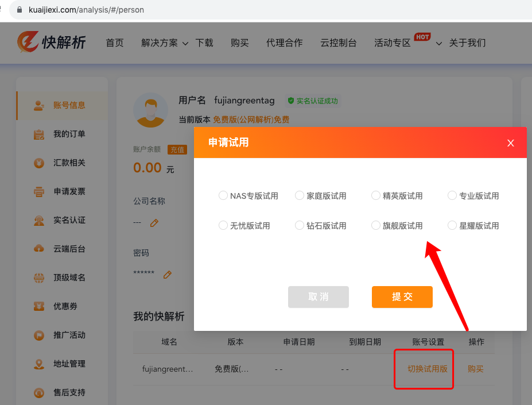Click pencil edit icon beside 公司名称
532x405 pixels.
pos(154,223)
